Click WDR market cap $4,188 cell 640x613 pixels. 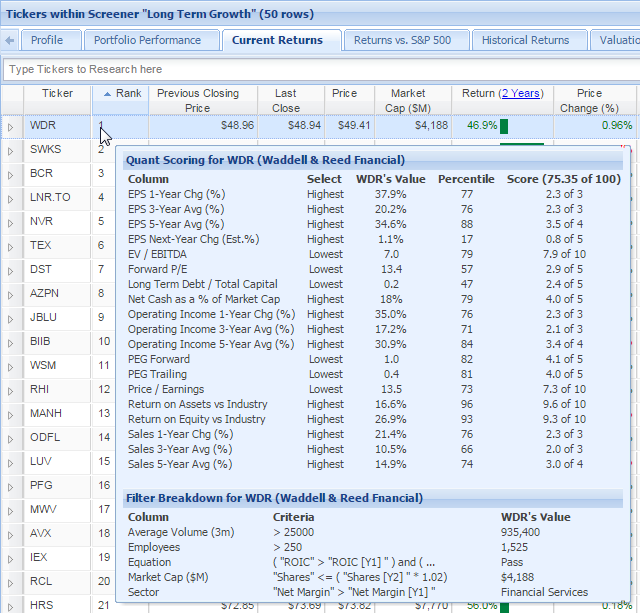point(413,125)
